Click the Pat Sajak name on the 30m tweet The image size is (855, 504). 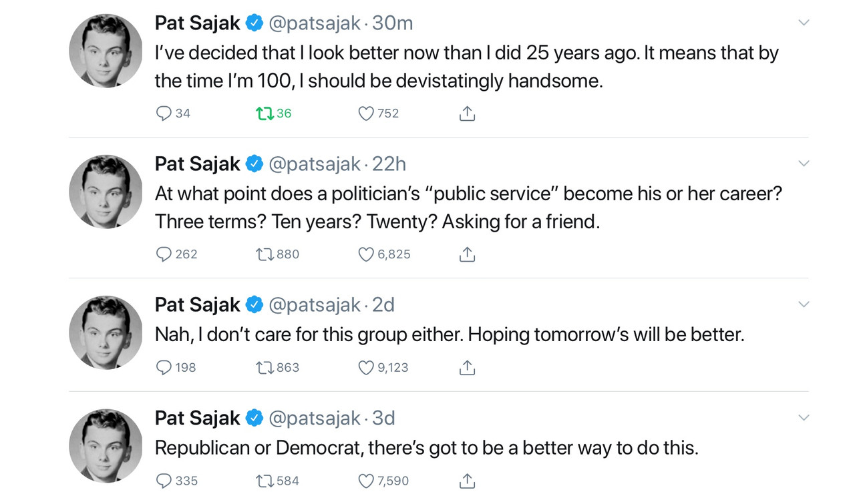197,23
